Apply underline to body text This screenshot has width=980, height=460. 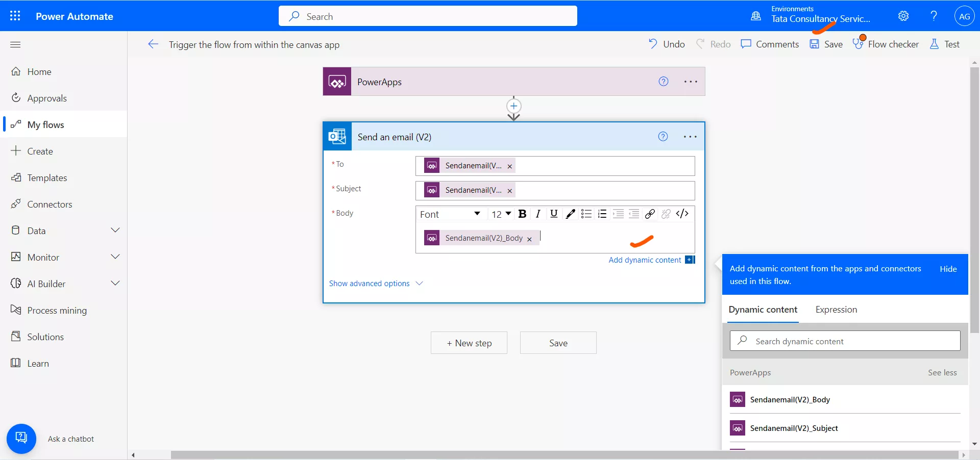554,214
